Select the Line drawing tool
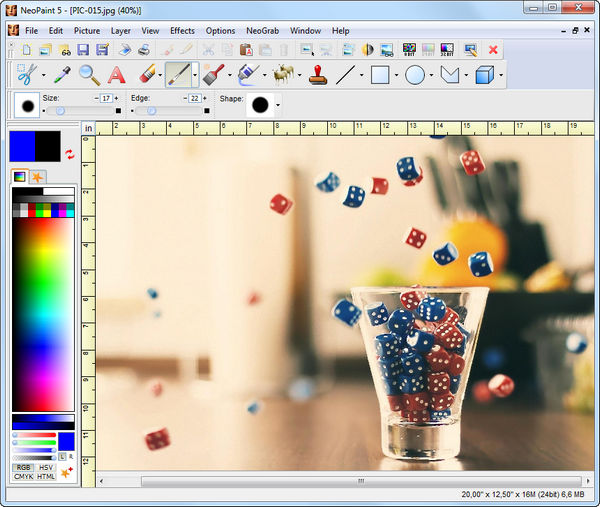The image size is (600, 507). pyautogui.click(x=346, y=74)
